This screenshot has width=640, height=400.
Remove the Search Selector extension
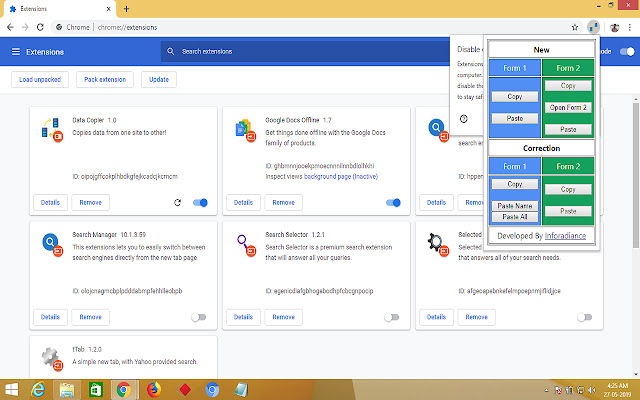(x=284, y=317)
